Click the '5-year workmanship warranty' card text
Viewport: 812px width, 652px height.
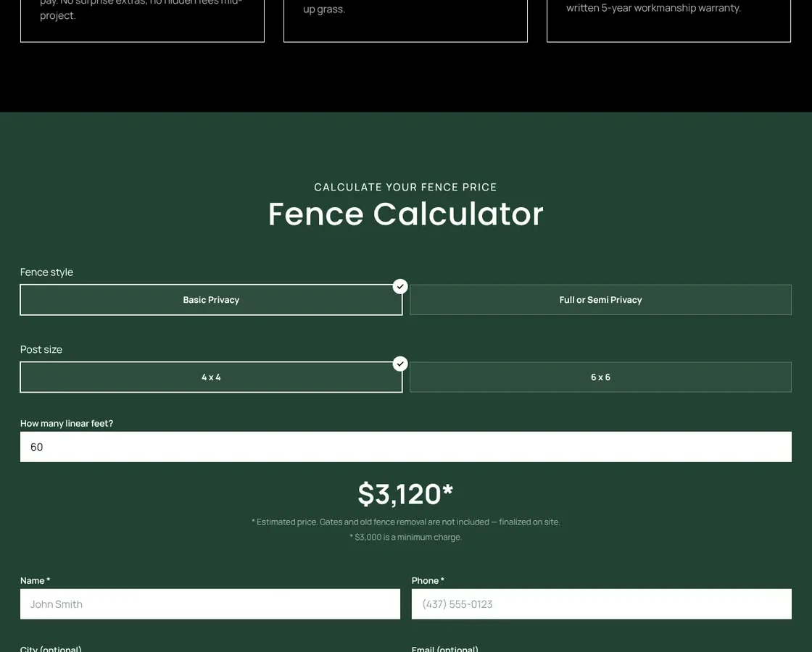coord(653,8)
